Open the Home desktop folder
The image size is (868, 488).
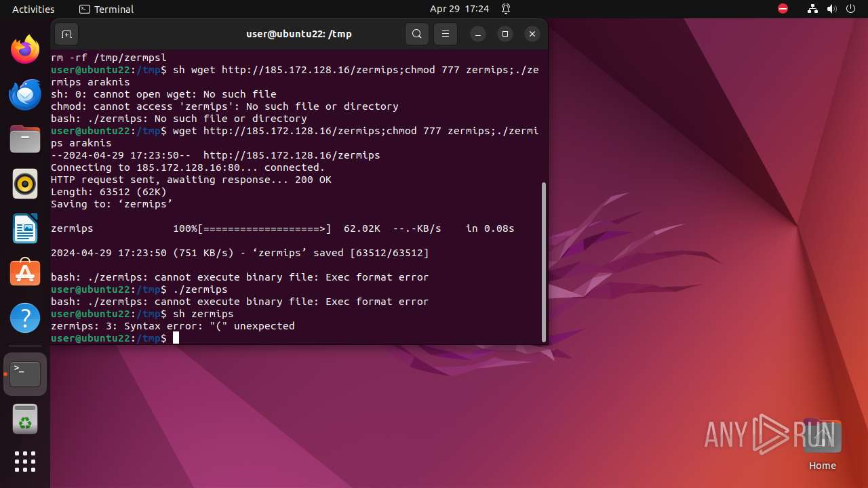tap(822, 445)
